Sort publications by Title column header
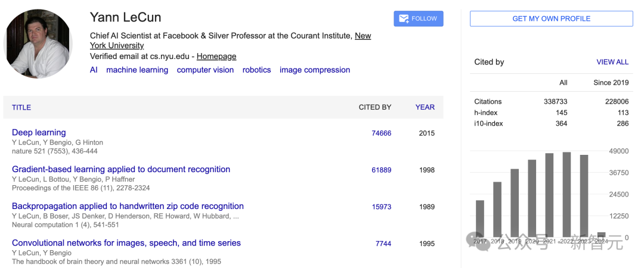Screen dimensions: 644x268 coord(21,107)
